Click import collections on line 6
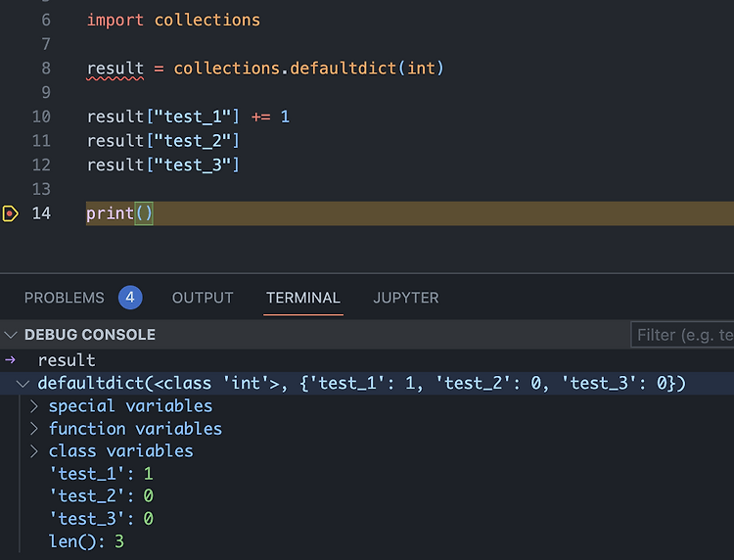Image resolution: width=734 pixels, height=560 pixels. coord(173,21)
